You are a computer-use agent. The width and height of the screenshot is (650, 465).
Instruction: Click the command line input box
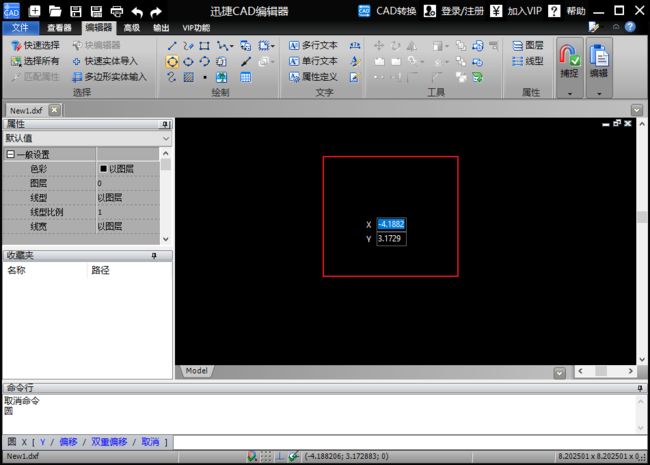pos(410,442)
